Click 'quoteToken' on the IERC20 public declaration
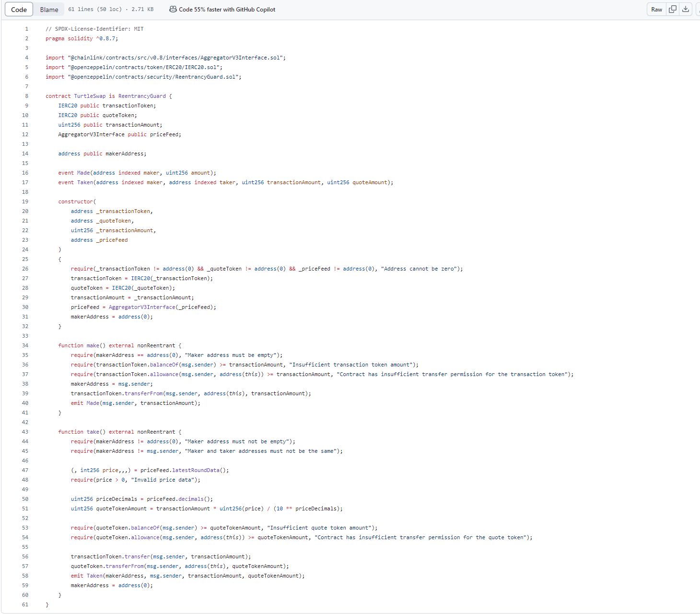The height and width of the screenshot is (615, 700). click(x=118, y=115)
